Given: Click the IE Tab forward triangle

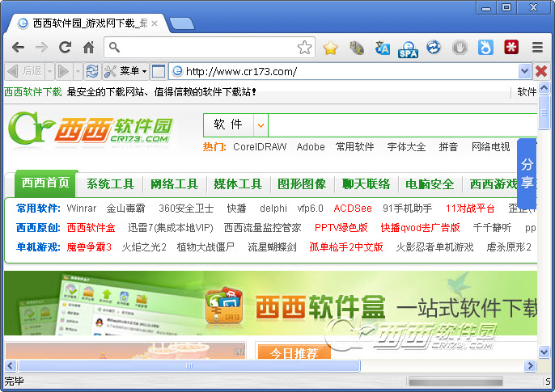Looking at the screenshot, I should click(x=63, y=71).
